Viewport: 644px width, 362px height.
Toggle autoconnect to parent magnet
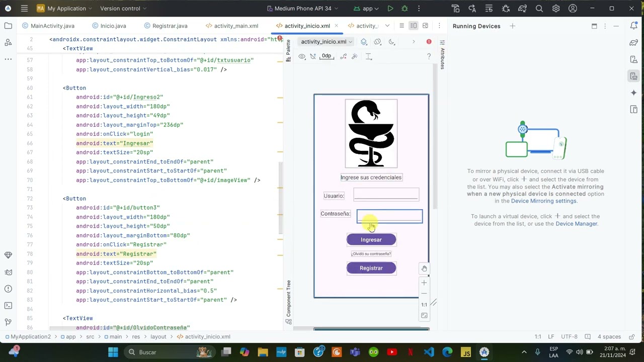(x=313, y=56)
